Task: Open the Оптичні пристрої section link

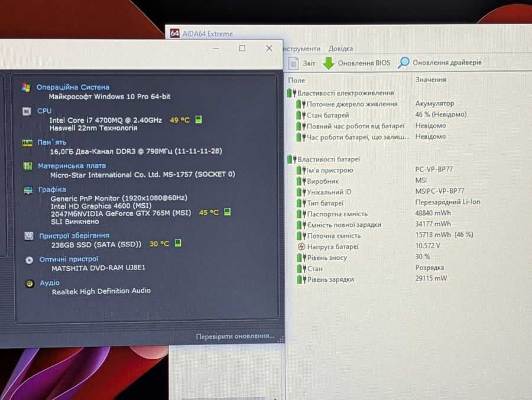Action: click(69, 259)
